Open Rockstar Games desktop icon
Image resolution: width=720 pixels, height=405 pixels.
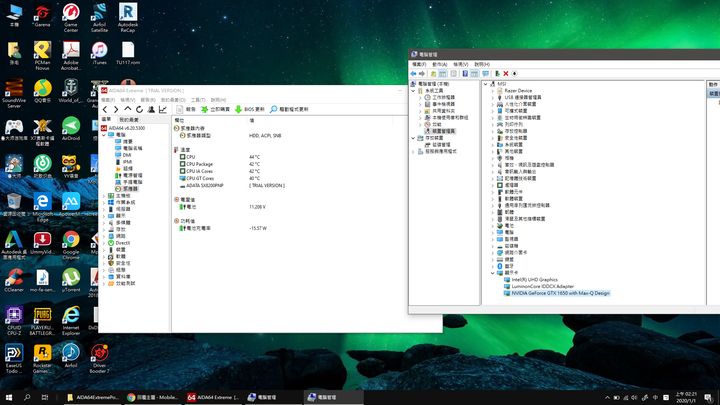click(x=42, y=359)
